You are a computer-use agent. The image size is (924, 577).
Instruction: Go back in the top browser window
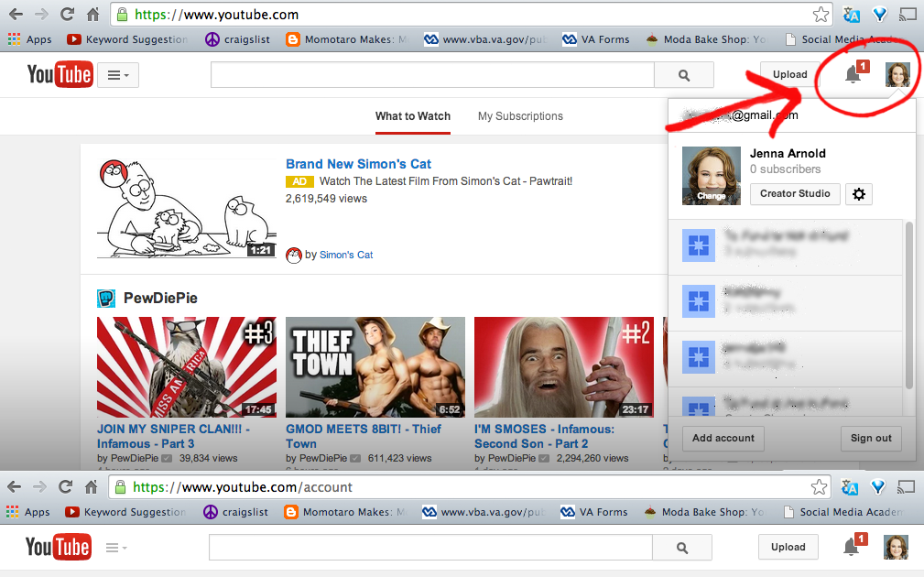(16, 14)
